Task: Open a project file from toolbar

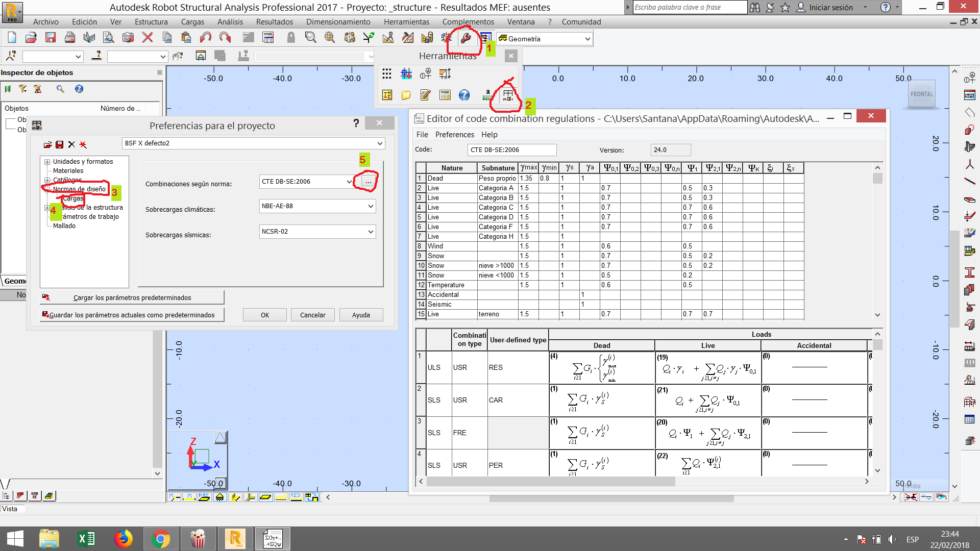Action: point(31,37)
